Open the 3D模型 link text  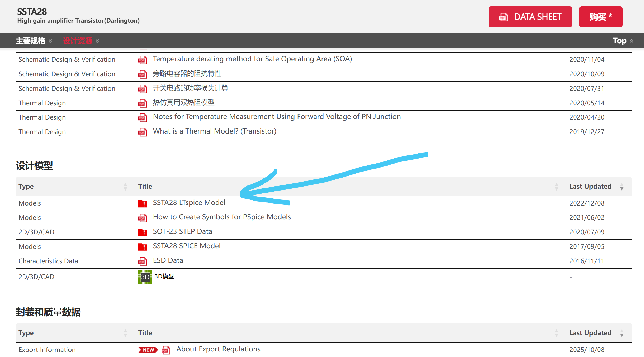(x=164, y=276)
